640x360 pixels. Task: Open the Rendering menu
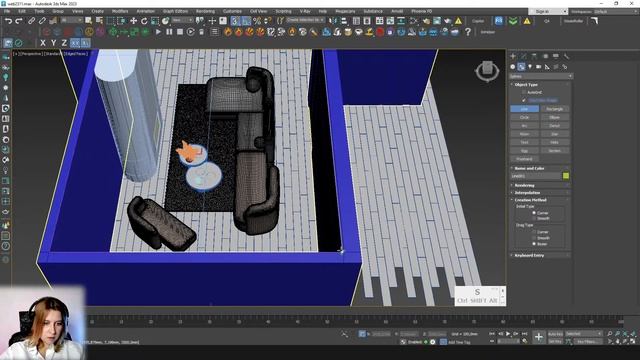click(205, 11)
